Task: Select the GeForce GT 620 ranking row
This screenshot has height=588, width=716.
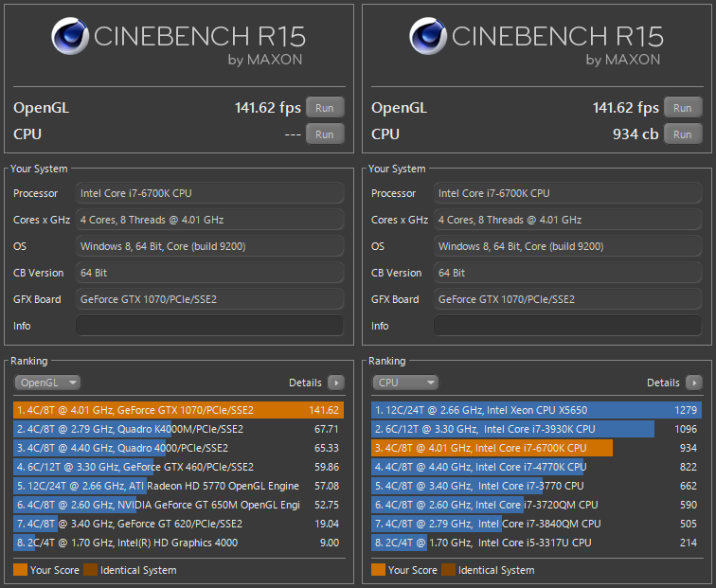Action: tap(179, 524)
